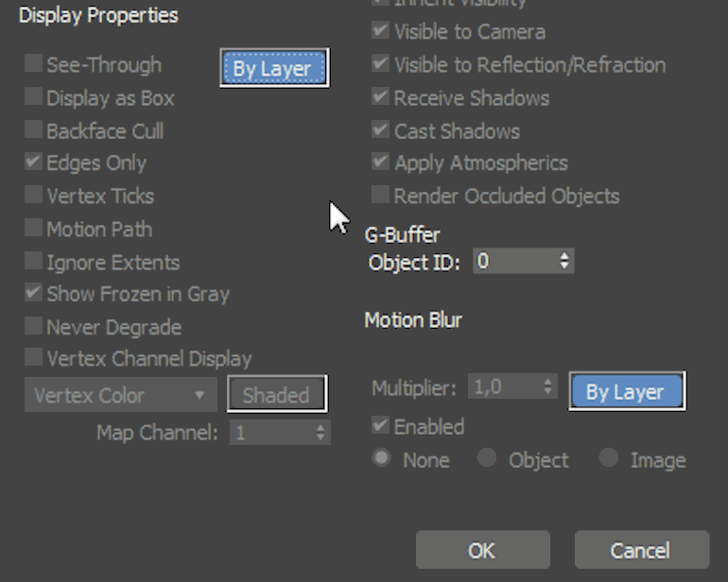Click By Layer button in Motion Blur
This screenshot has width=728, height=582.
coord(626,391)
